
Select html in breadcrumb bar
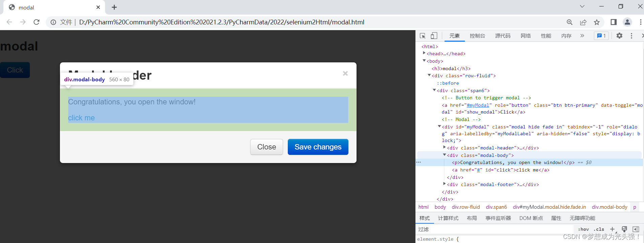(x=423, y=207)
